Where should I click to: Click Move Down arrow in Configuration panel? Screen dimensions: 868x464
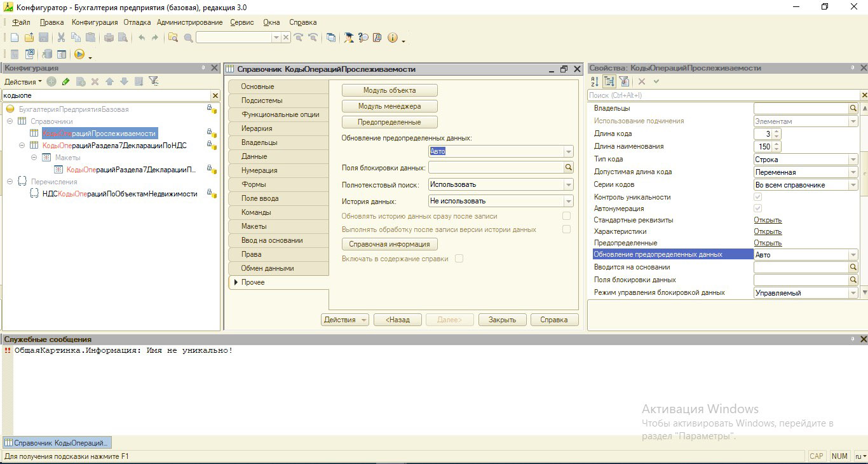pos(124,81)
